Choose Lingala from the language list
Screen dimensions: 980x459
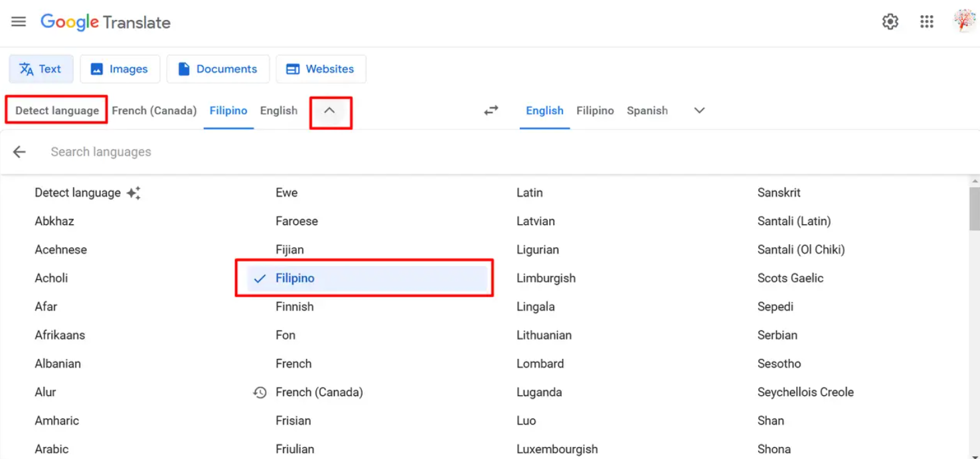tap(536, 307)
